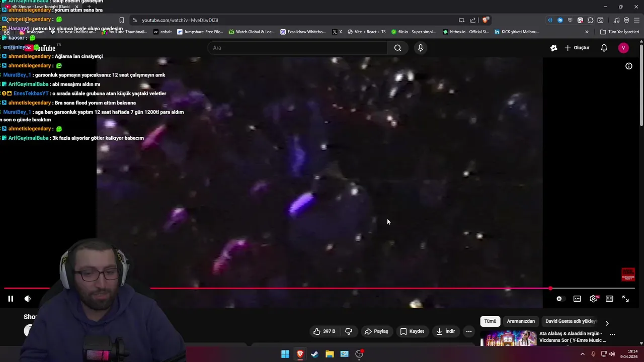Open Ata Alabaş & Alaaddin Ergün video title

[573, 337]
